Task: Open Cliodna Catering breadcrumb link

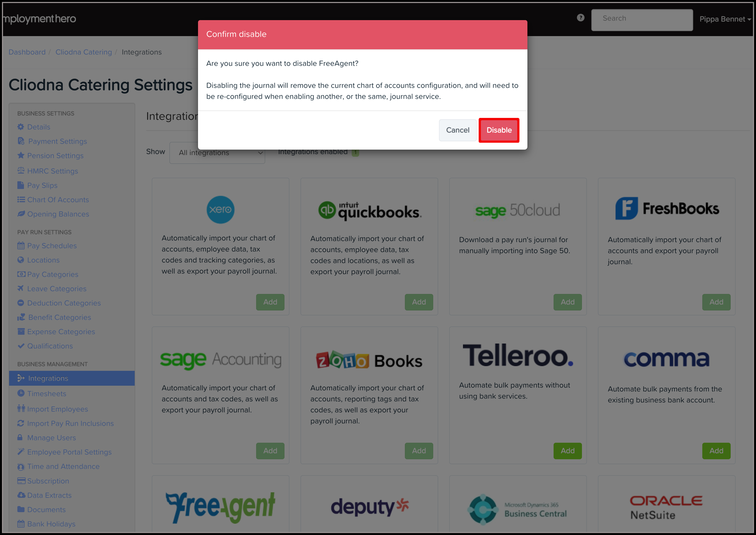Action: click(x=84, y=52)
